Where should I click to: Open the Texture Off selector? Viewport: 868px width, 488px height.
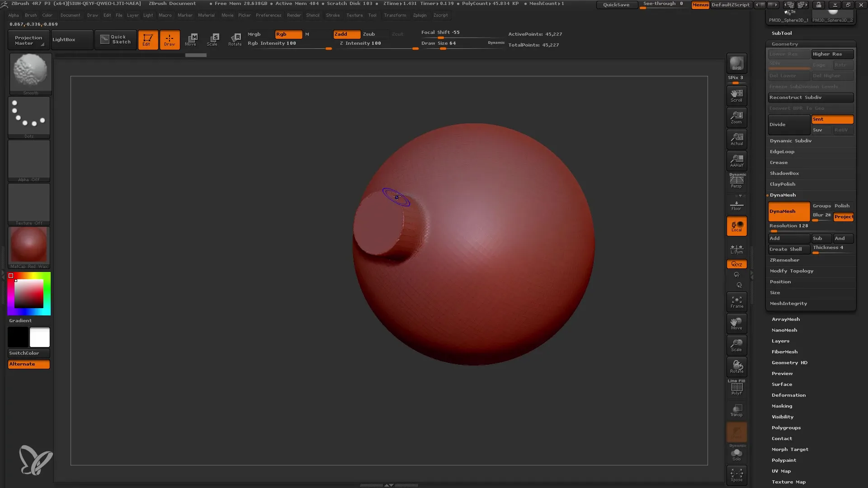pyautogui.click(x=29, y=204)
